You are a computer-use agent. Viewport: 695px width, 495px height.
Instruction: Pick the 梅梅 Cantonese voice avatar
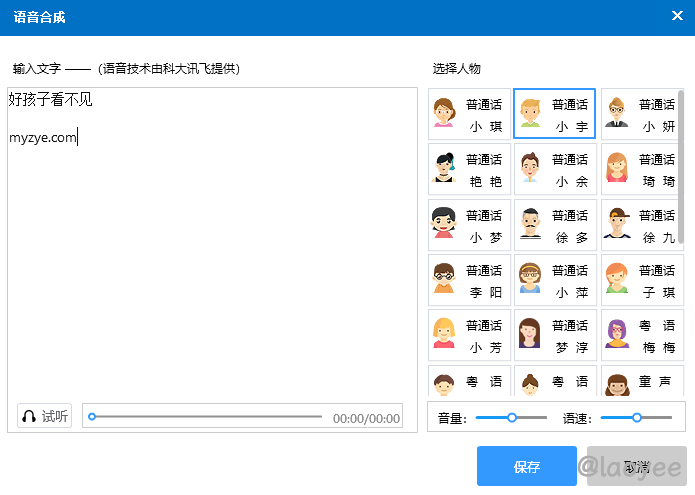tap(641, 336)
